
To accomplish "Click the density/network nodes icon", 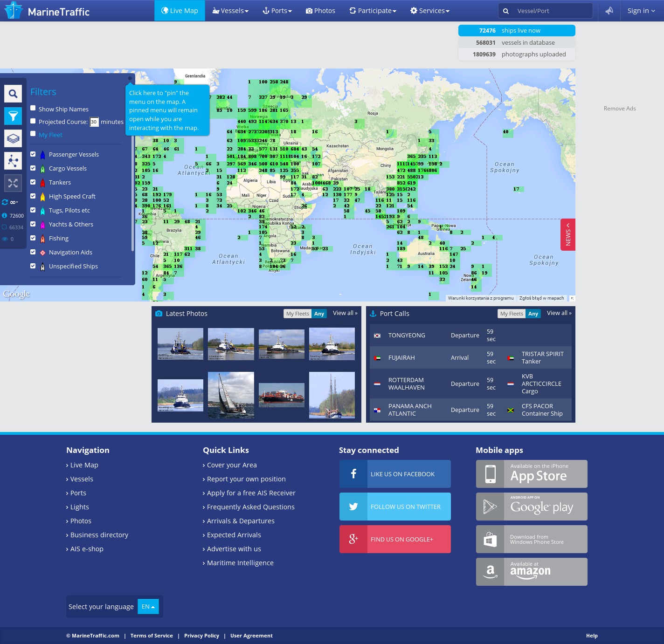I will click(13, 161).
